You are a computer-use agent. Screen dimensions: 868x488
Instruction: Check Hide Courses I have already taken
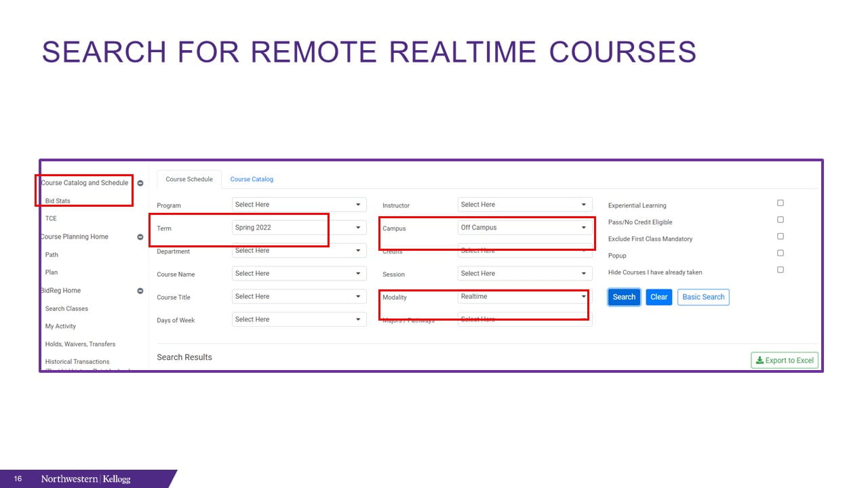point(781,270)
